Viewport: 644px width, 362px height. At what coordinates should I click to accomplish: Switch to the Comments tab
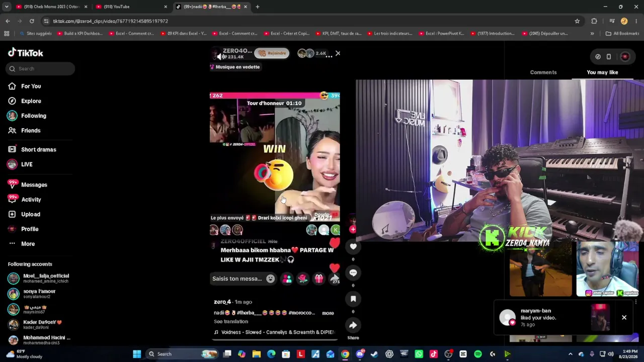tap(543, 72)
